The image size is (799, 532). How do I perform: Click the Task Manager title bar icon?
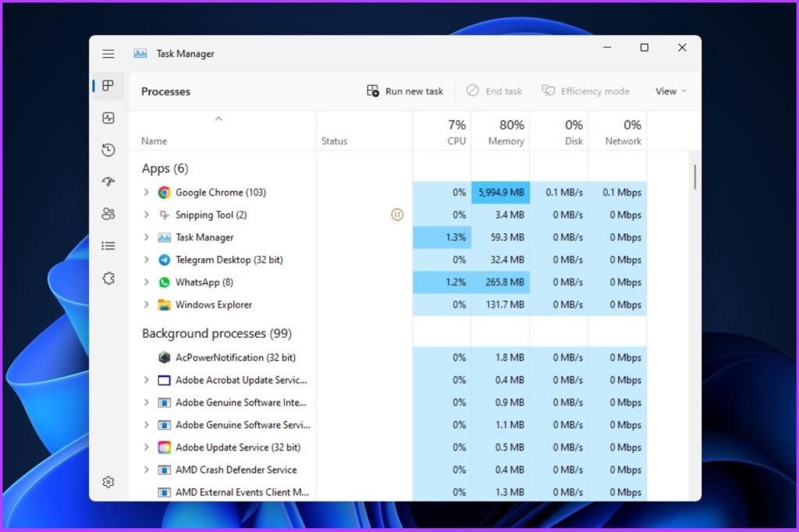pos(140,54)
